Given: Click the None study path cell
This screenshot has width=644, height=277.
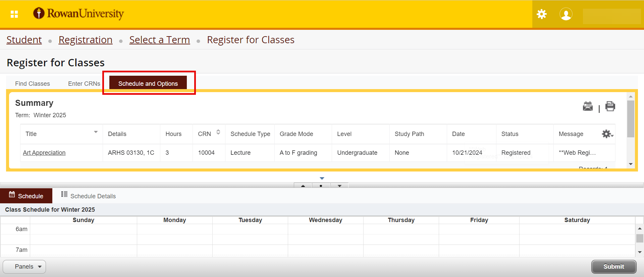Looking at the screenshot, I should click(418, 153).
